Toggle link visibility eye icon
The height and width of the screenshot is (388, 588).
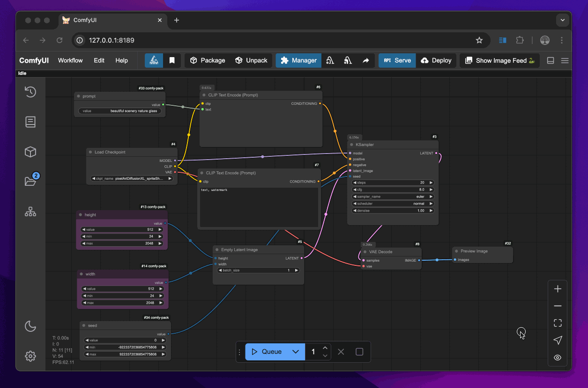click(558, 358)
